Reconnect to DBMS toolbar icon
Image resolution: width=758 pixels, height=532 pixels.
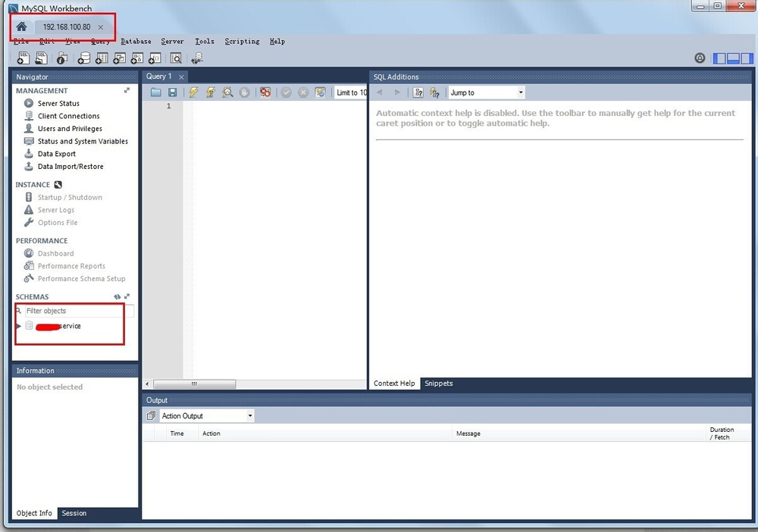pyautogui.click(x=197, y=58)
